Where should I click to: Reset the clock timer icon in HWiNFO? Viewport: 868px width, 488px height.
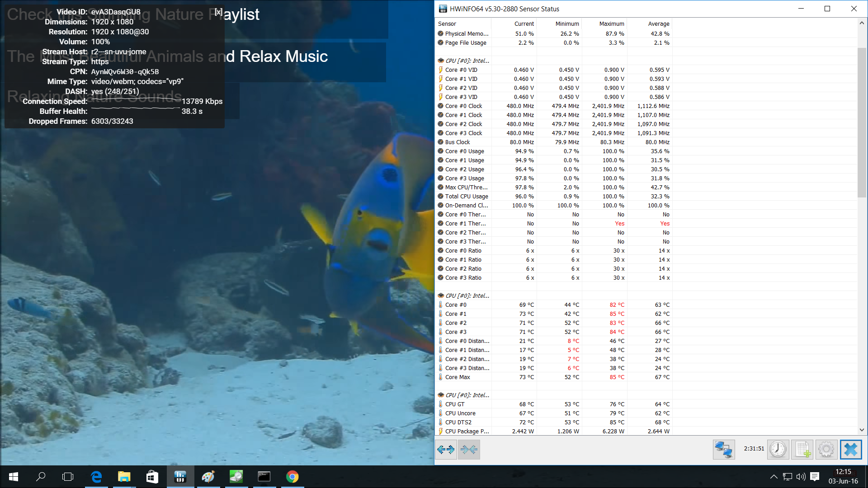click(778, 449)
